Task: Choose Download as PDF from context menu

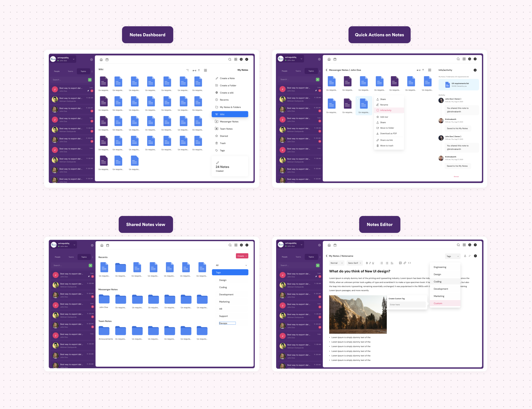Action: point(388,134)
